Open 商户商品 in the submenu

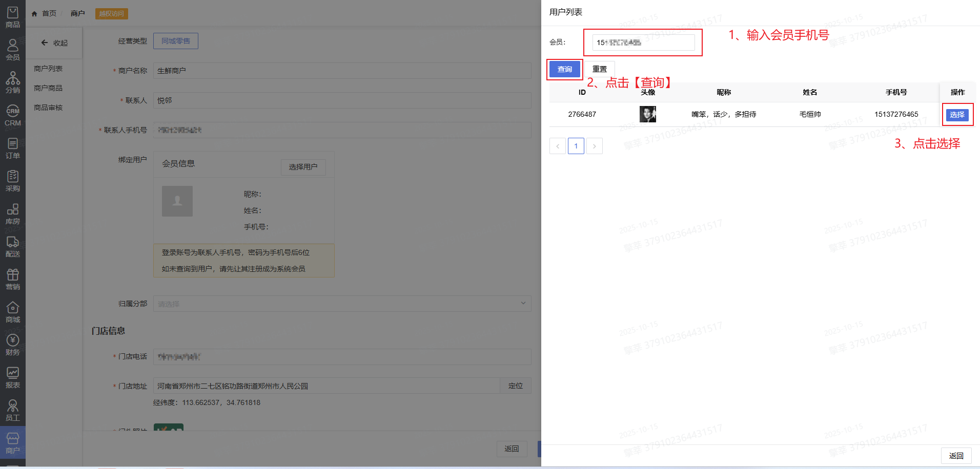48,88
